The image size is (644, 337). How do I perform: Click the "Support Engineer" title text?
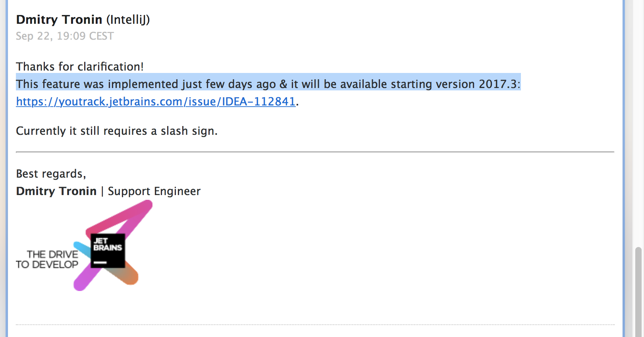[154, 191]
